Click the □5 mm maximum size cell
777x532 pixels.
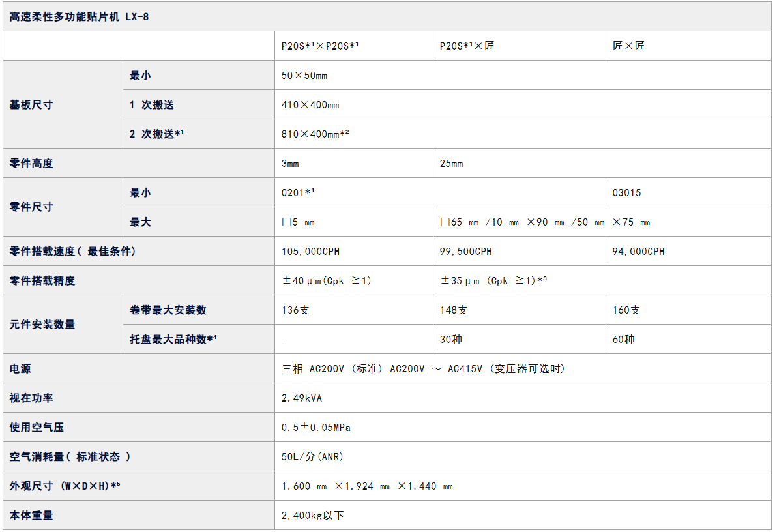point(299,222)
